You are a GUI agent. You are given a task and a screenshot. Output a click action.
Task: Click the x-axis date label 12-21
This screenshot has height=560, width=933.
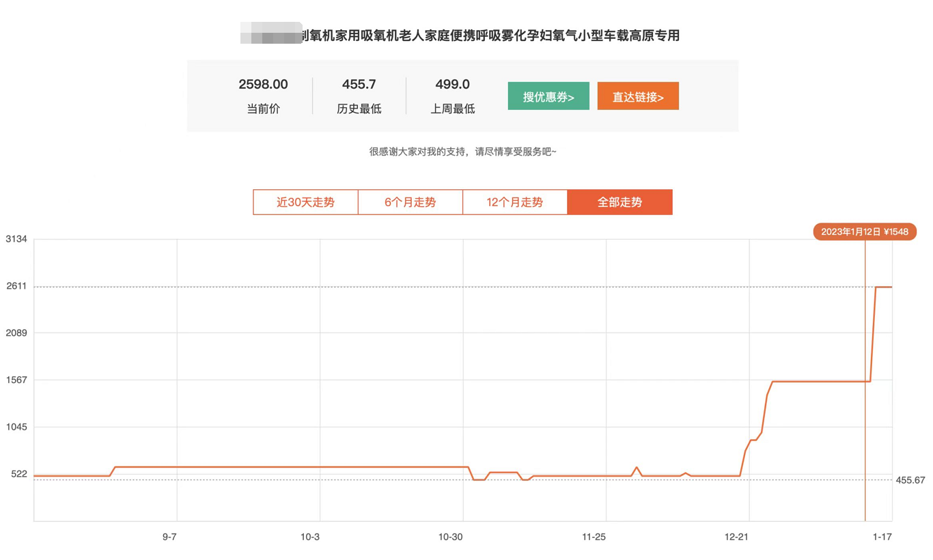coord(736,537)
